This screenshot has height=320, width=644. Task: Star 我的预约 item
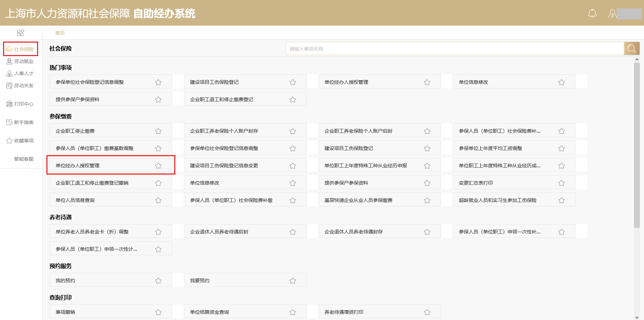tap(158, 281)
